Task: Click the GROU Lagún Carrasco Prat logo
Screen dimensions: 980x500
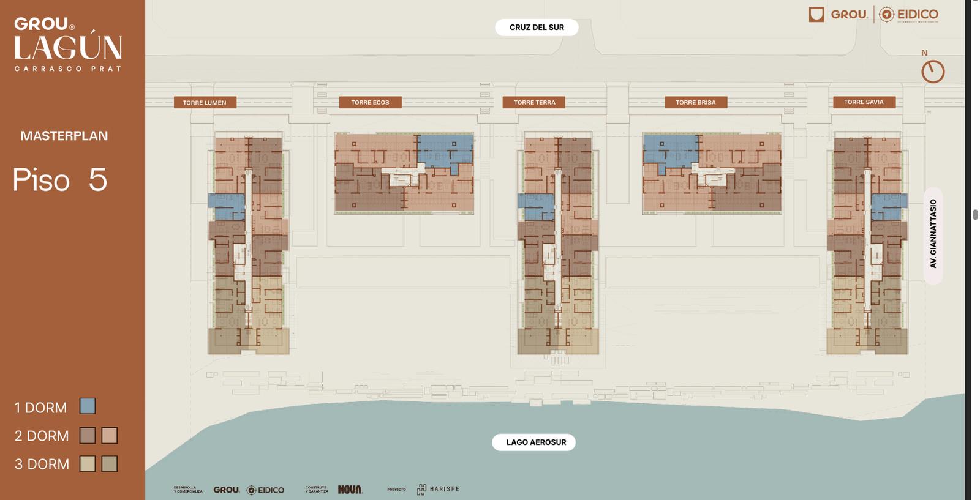Action: tap(68, 44)
